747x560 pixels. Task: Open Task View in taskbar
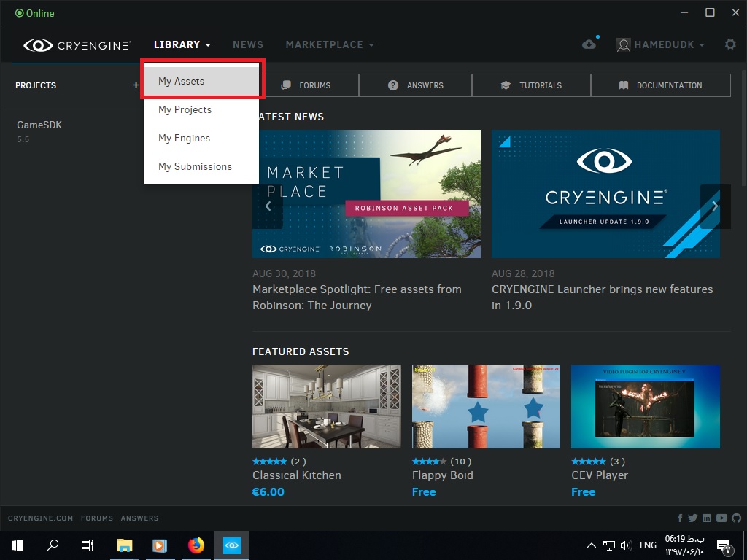(x=88, y=545)
